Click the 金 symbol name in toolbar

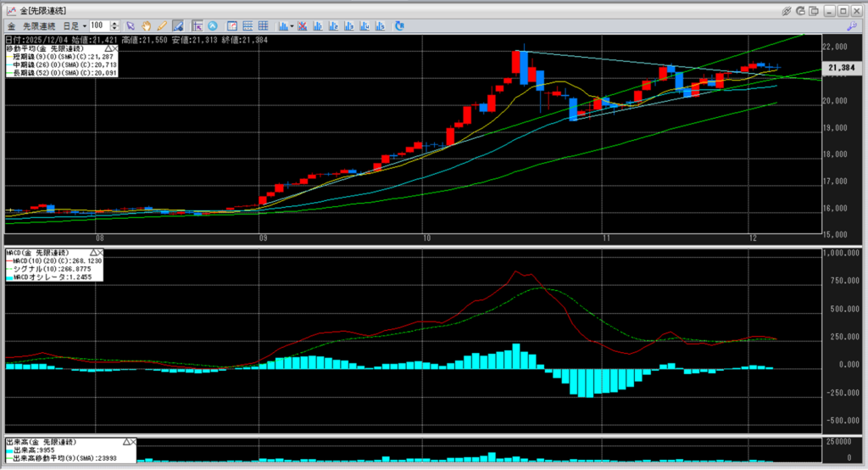pyautogui.click(x=11, y=26)
